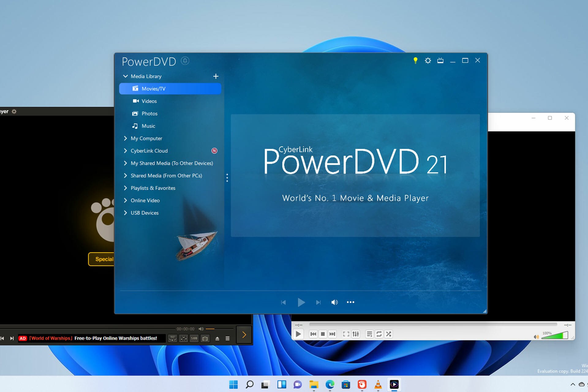Click the next track button
This screenshot has height=392, width=588.
click(318, 302)
